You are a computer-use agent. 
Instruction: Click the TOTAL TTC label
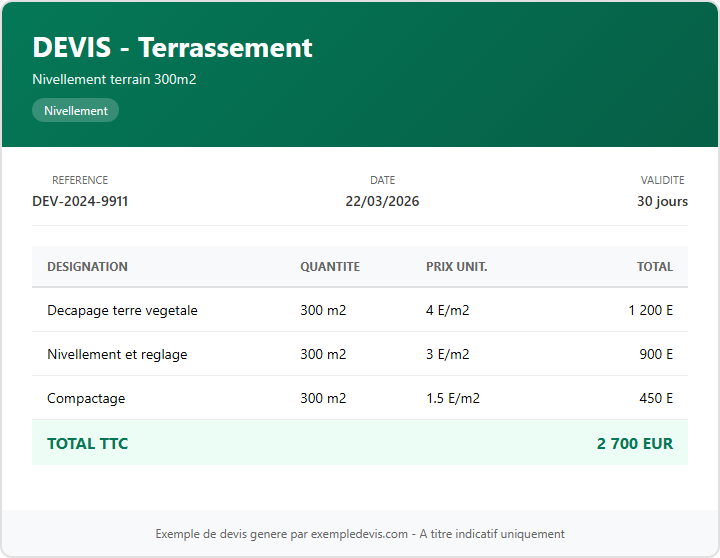pos(87,443)
